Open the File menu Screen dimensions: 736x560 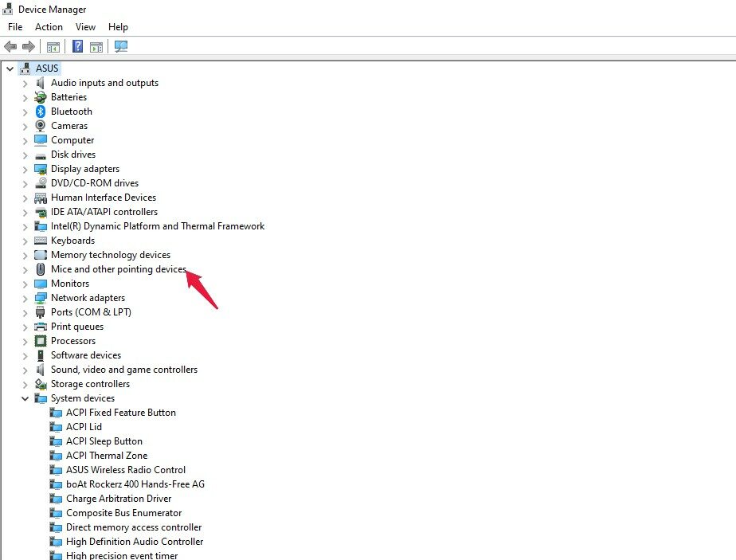[x=15, y=27]
